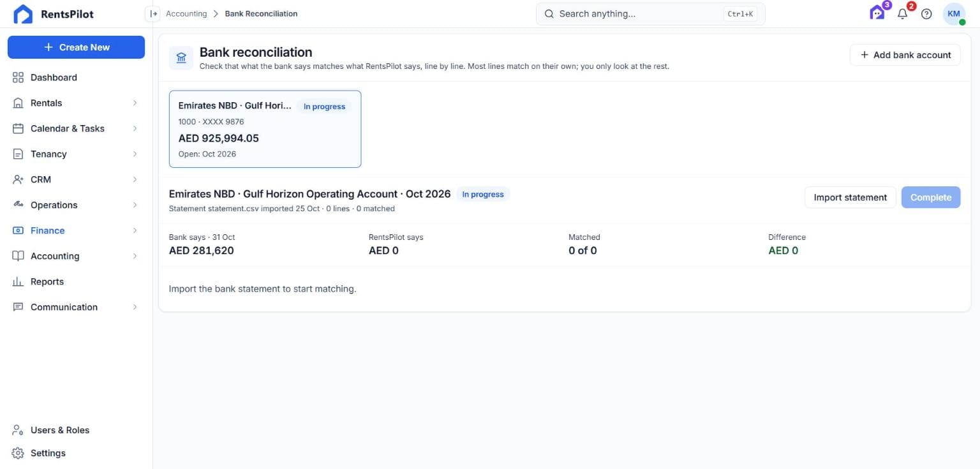Image resolution: width=980 pixels, height=469 pixels.
Task: Click the CRM person icon
Action: tap(18, 179)
